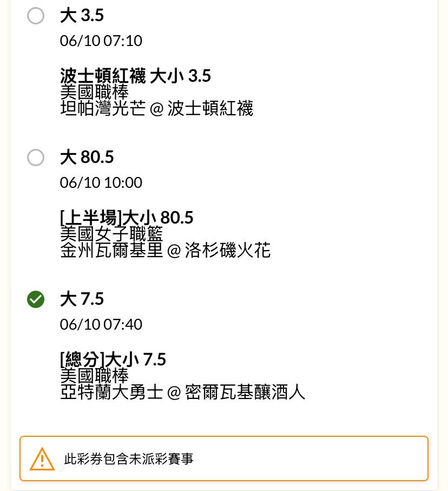This screenshot has height=491, width=448.
Task: Open the 亞特蘭大勇士 @ 密爾瓦基釀酒人 matchup
Action: point(182,392)
